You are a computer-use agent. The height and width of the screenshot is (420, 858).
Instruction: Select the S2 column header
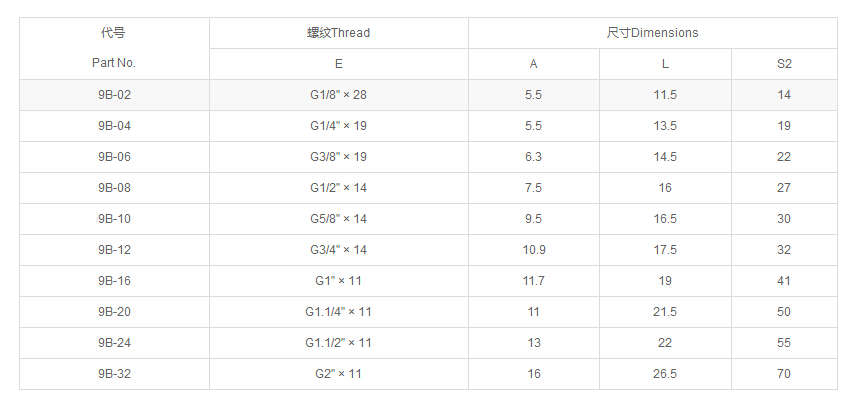click(784, 64)
